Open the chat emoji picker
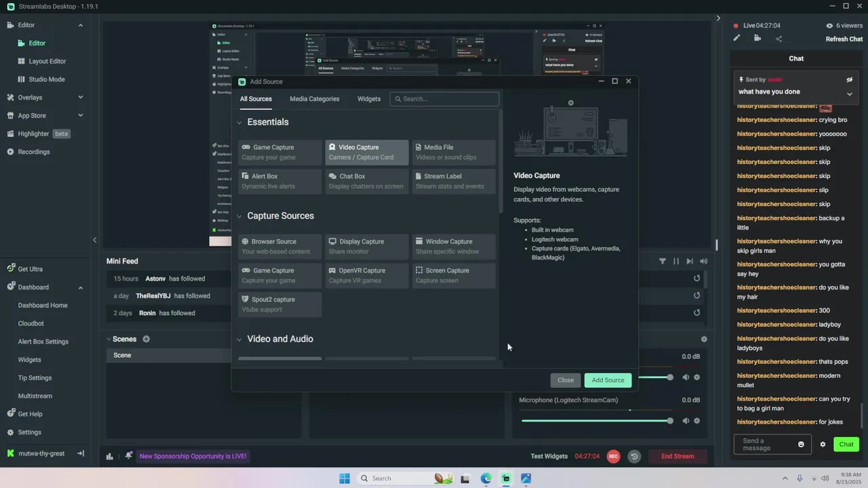The width and height of the screenshot is (868, 488). click(801, 445)
